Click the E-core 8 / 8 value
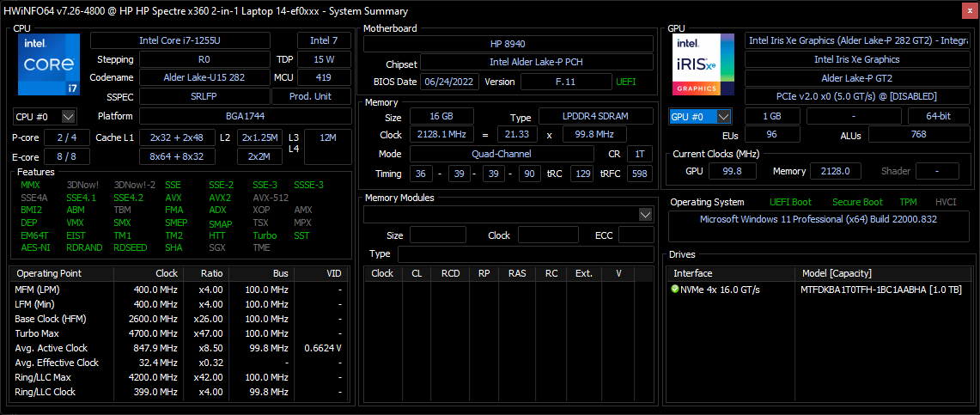Screen dimensions: 980x415 (x=67, y=156)
